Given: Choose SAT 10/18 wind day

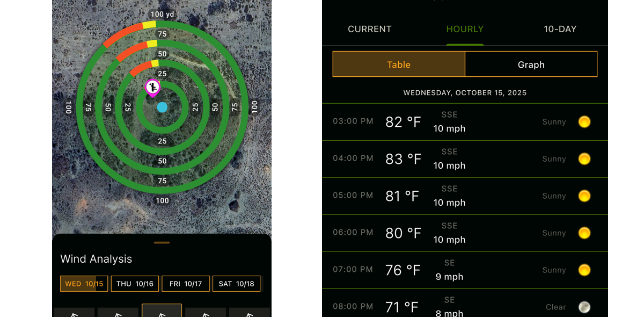Looking at the screenshot, I should point(237,284).
